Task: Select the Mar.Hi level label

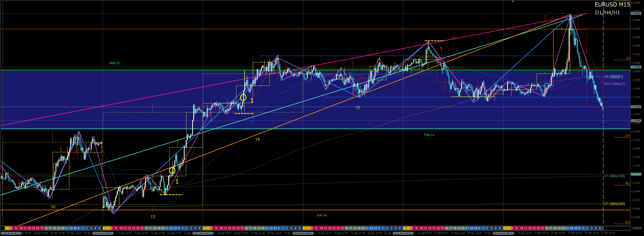Action: (x=114, y=63)
